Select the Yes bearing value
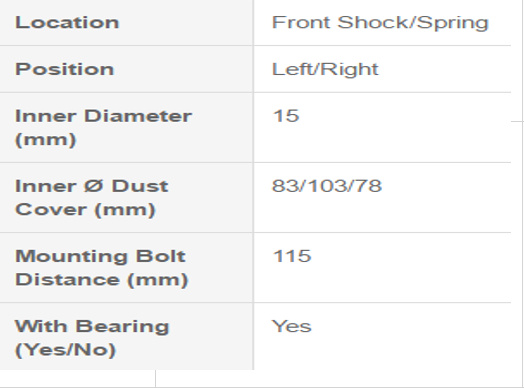Screen dimensions: 524x388 [291, 326]
